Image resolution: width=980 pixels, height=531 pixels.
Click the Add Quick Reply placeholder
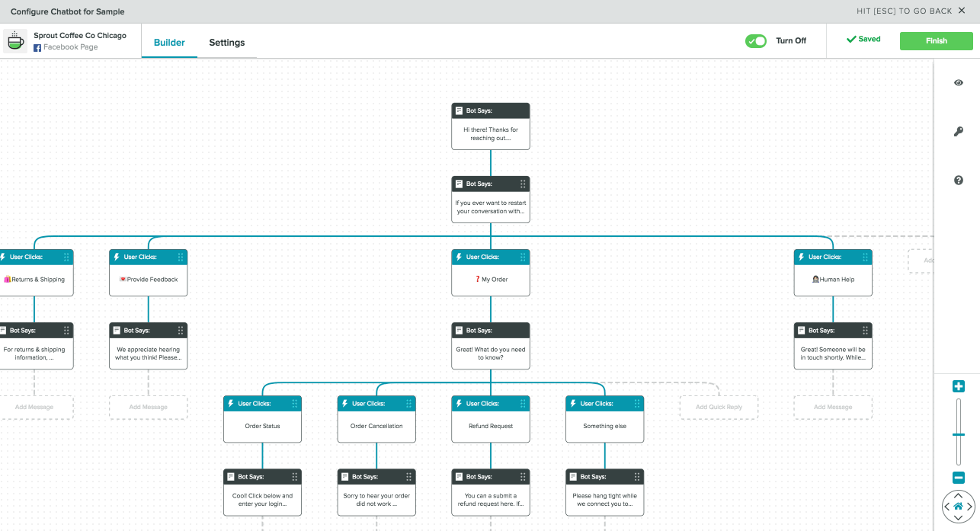coord(718,408)
